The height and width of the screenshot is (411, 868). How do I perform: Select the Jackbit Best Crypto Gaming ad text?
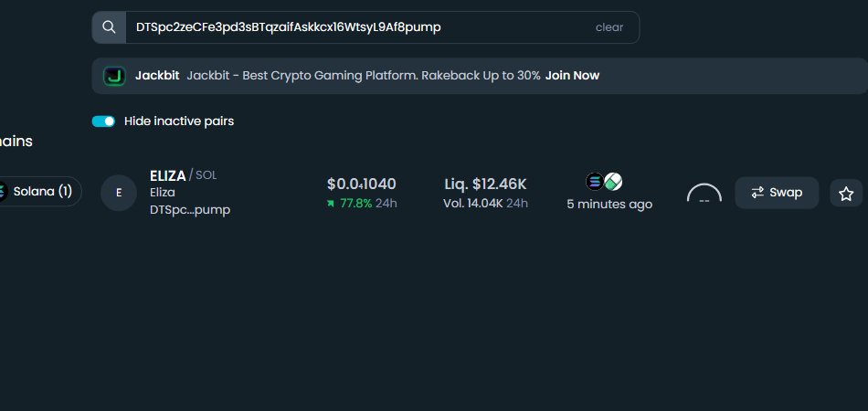point(363,76)
